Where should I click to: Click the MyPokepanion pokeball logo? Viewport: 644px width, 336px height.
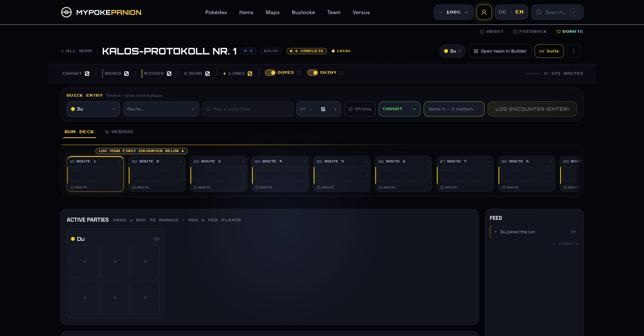coord(66,12)
